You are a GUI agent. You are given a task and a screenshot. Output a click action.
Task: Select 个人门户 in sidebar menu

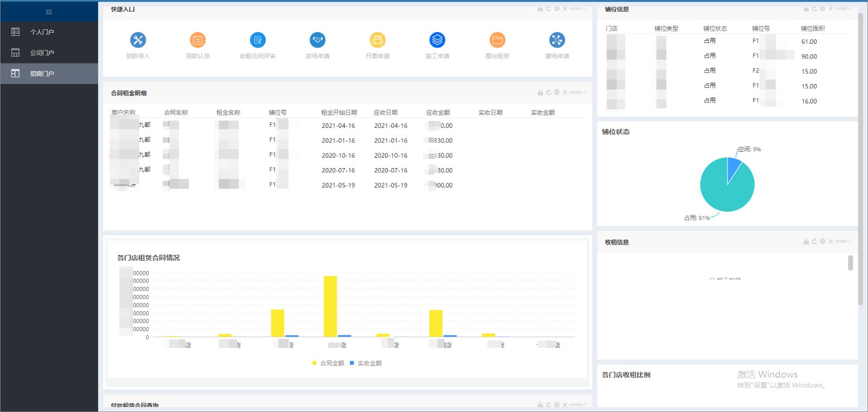point(49,32)
